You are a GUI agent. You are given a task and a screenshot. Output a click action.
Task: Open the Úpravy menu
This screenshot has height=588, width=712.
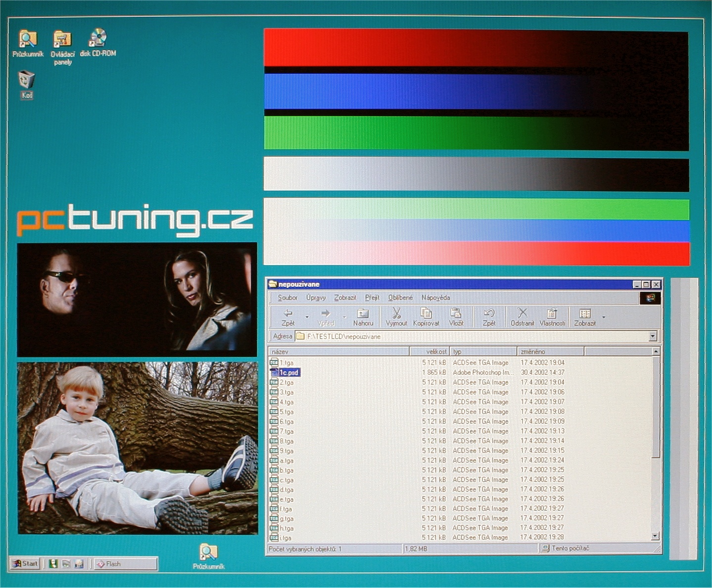pos(316,298)
